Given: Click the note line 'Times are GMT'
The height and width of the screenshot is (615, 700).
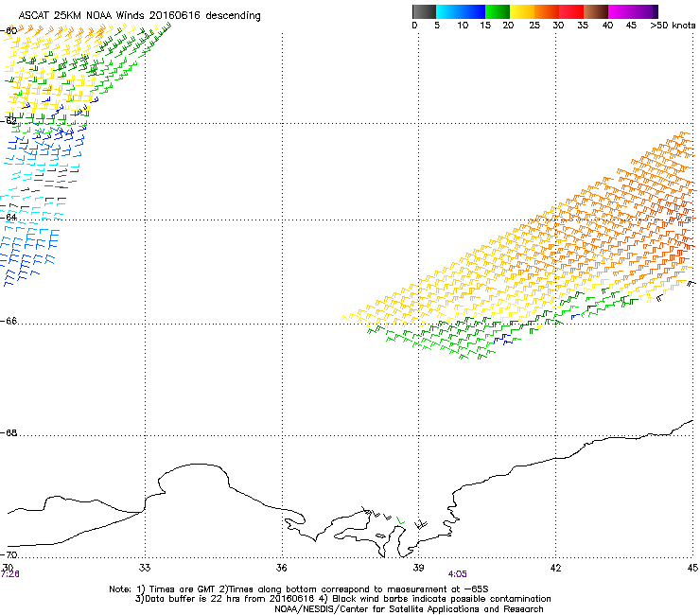Looking at the screenshot, I should pos(181,589).
